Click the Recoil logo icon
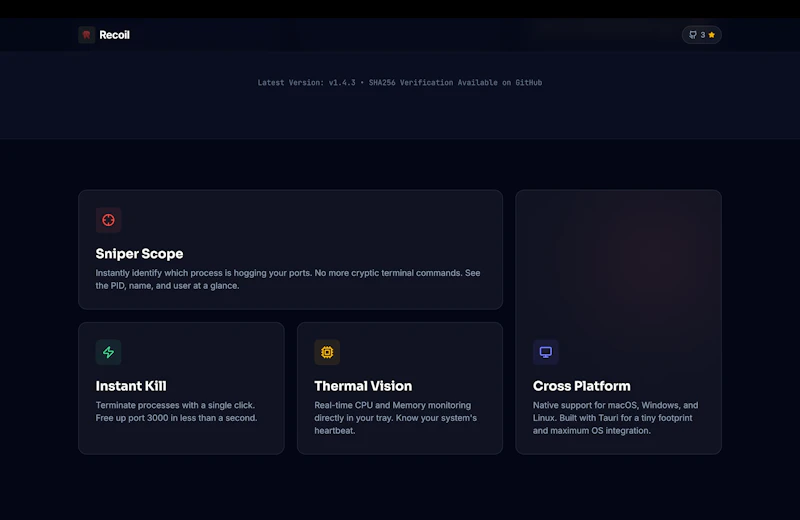This screenshot has width=800, height=520. (86, 35)
